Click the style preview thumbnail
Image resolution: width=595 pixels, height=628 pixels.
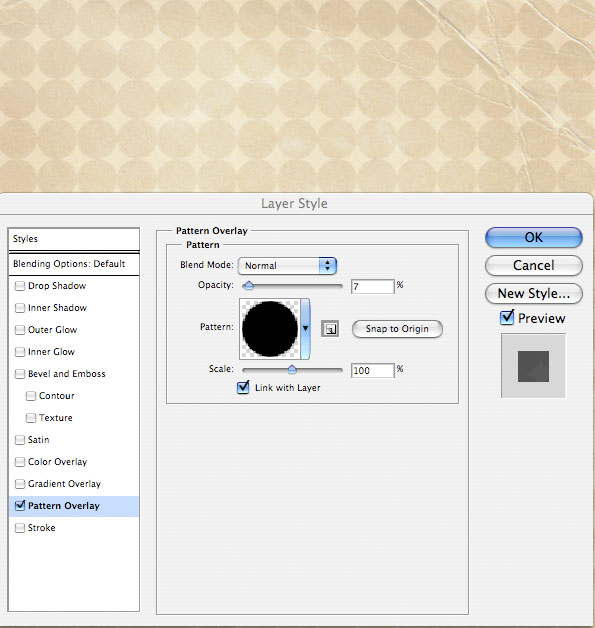pyautogui.click(x=533, y=366)
